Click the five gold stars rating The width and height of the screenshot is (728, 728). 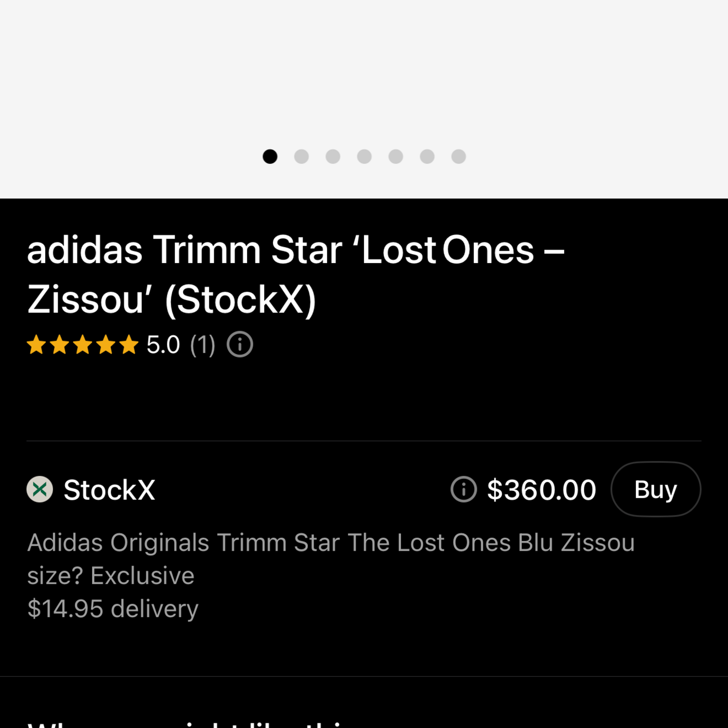pos(83,345)
